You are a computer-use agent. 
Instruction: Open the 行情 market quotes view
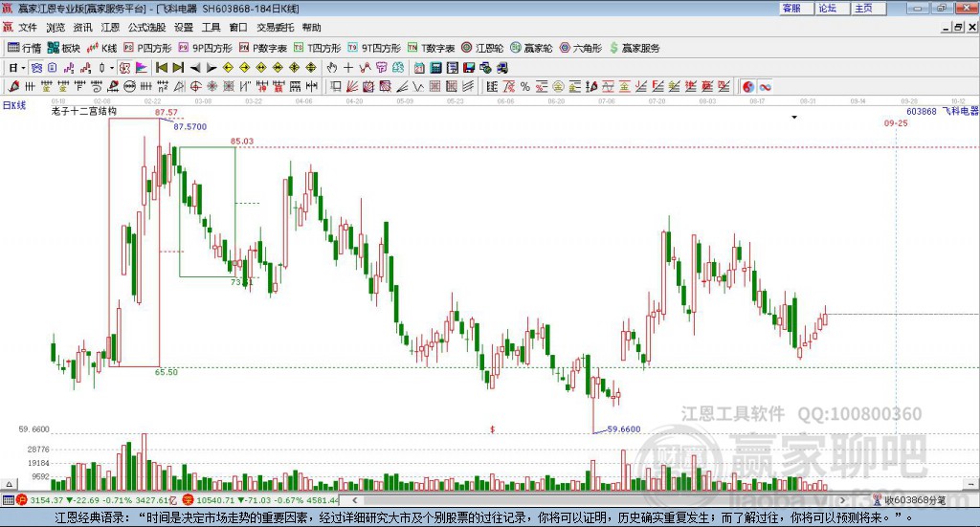tap(24, 48)
